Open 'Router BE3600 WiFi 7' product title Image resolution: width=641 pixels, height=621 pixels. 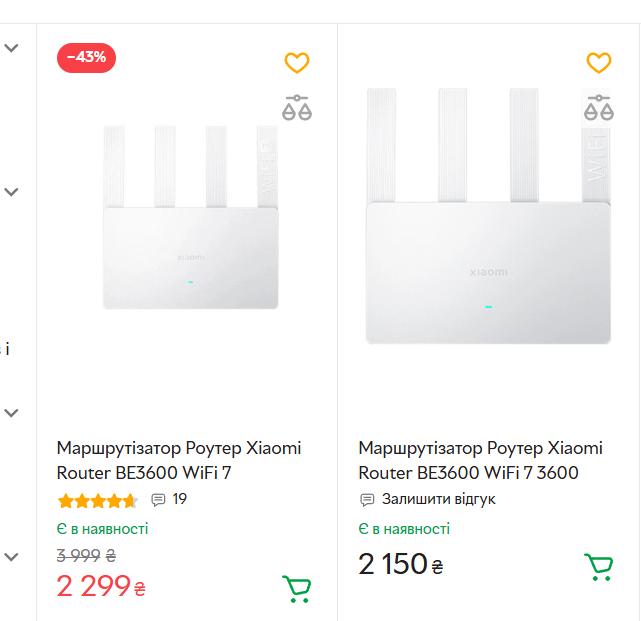click(179, 459)
